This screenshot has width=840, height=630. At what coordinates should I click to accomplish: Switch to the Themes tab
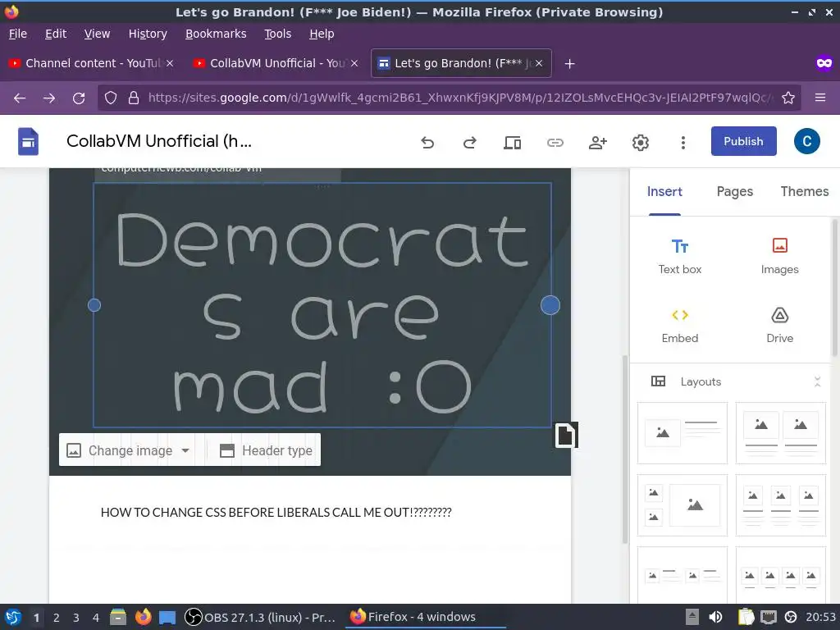pyautogui.click(x=804, y=192)
